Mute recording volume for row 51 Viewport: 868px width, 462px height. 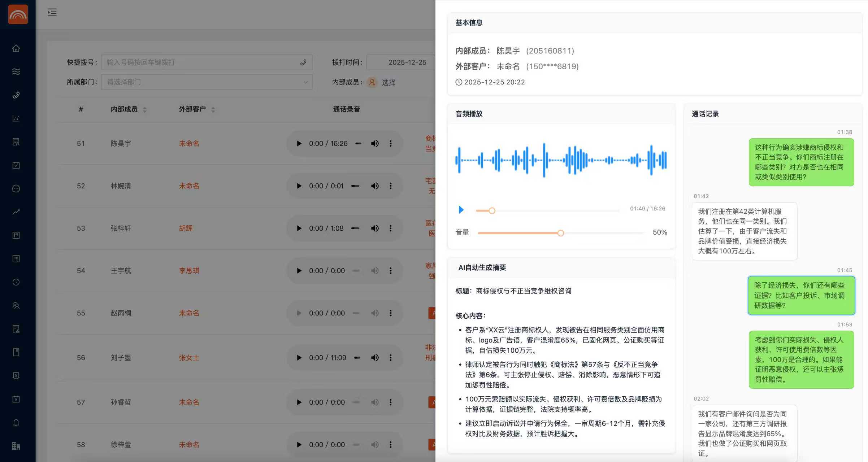[x=375, y=144]
